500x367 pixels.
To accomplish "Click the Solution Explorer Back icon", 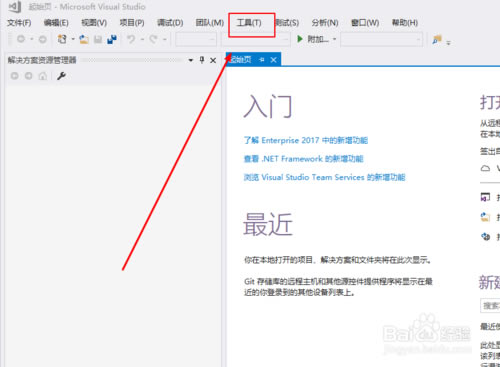I will coord(14,76).
